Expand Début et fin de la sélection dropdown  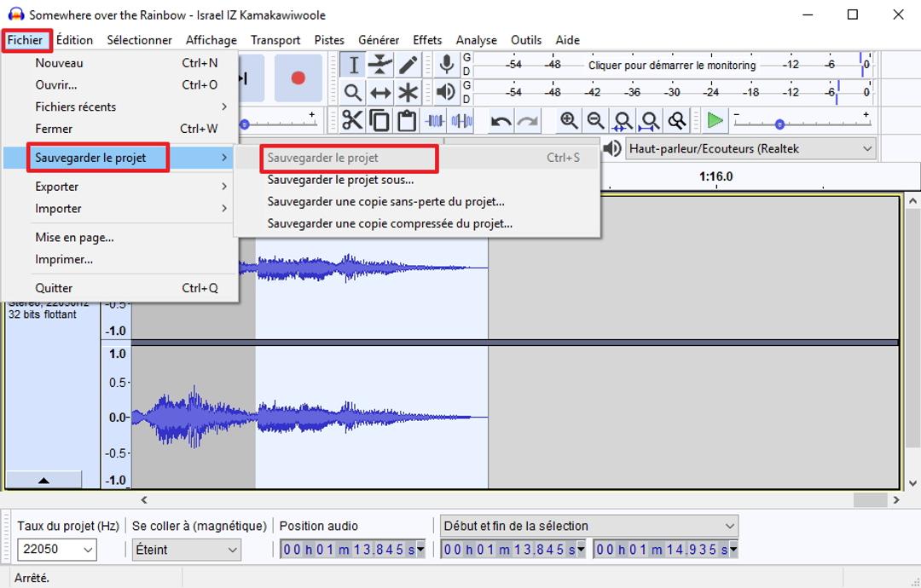point(588,526)
